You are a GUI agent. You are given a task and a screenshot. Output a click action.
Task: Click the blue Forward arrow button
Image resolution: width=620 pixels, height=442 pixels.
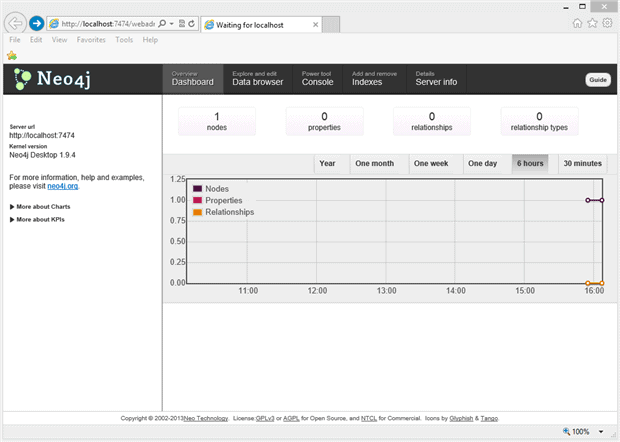pos(37,24)
